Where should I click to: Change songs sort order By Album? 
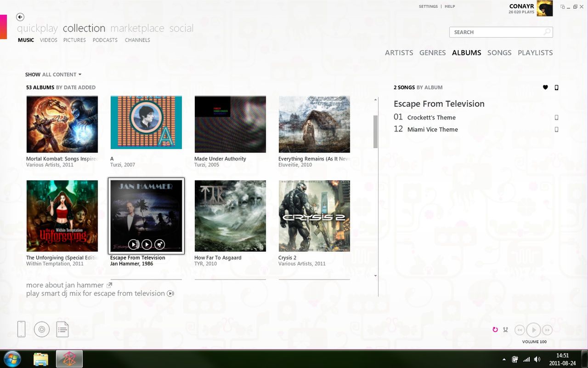tap(430, 87)
